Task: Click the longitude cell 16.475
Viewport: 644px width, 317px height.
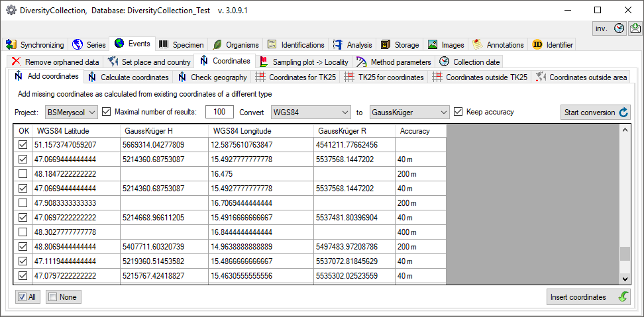Action: point(260,174)
